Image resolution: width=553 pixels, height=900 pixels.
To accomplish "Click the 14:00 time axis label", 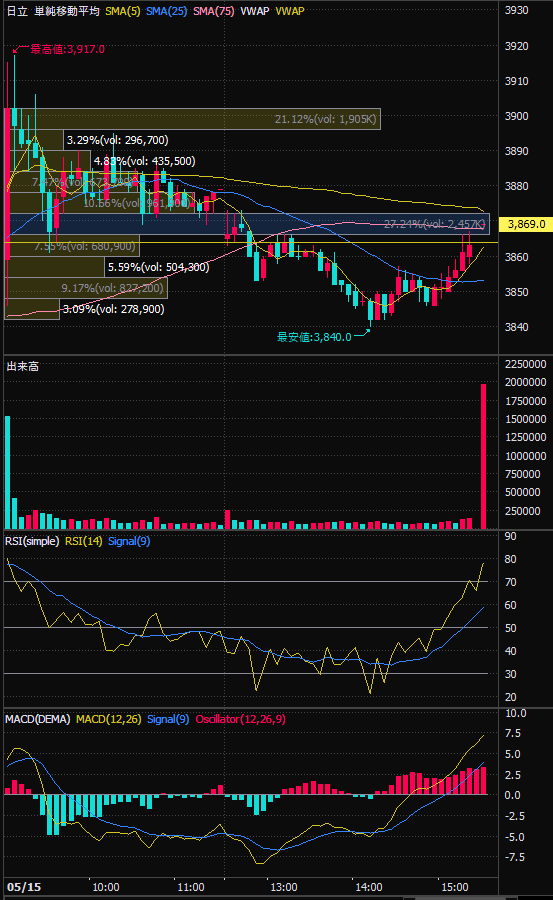I will point(369,887).
